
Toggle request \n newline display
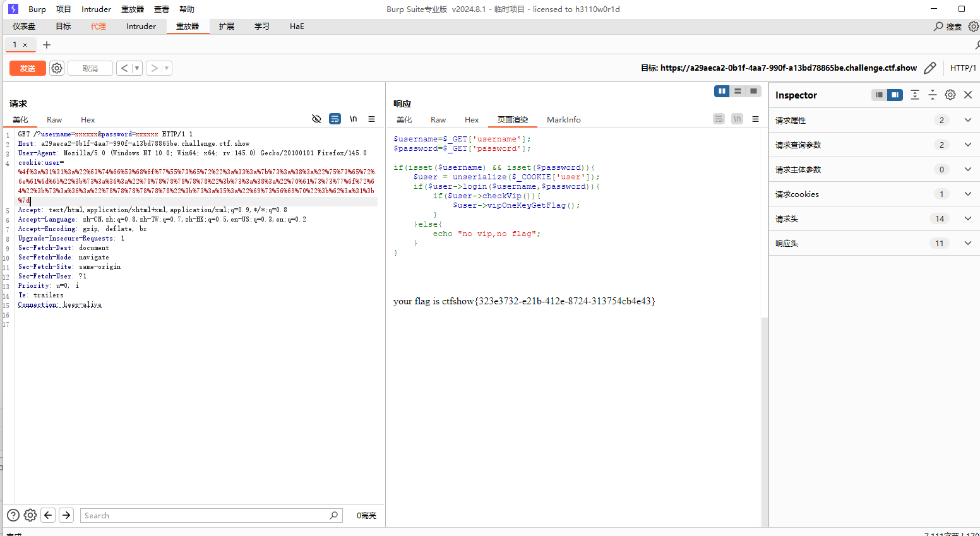coord(354,119)
